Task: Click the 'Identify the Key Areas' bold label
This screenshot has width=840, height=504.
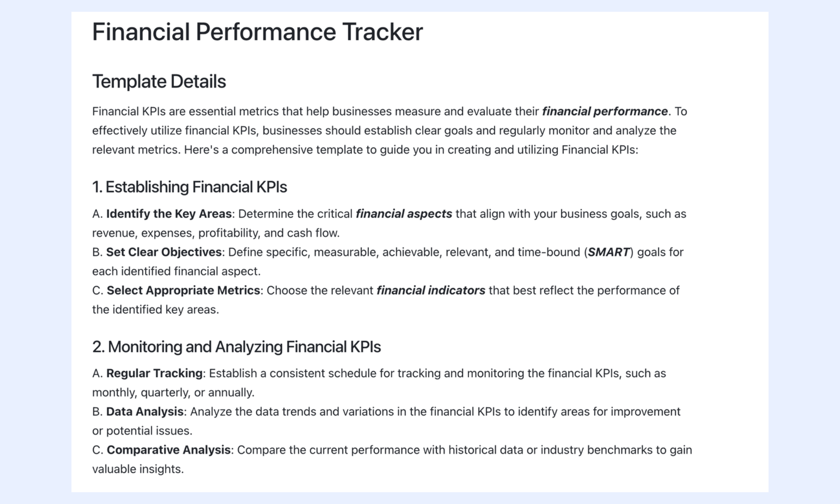Action: 169,214
